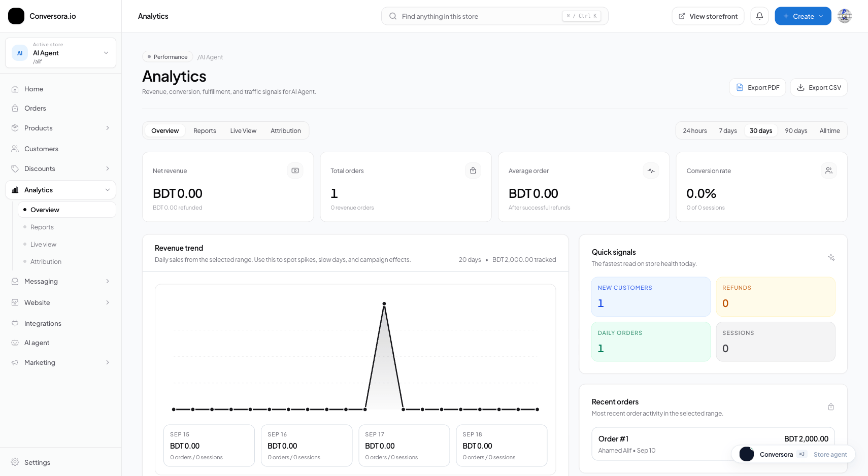Screen dimensions: 868x476
Task: Select the 7 days time range
Action: (x=728, y=131)
